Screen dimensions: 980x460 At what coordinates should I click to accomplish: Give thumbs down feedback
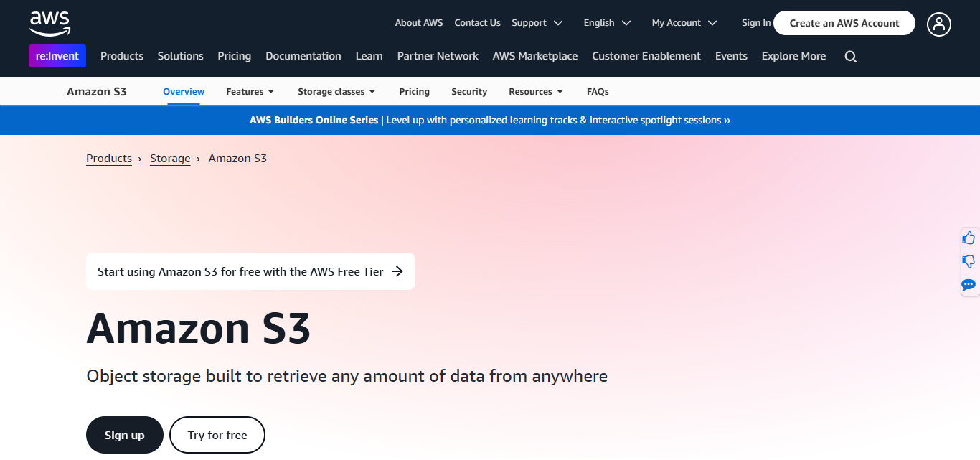click(969, 262)
